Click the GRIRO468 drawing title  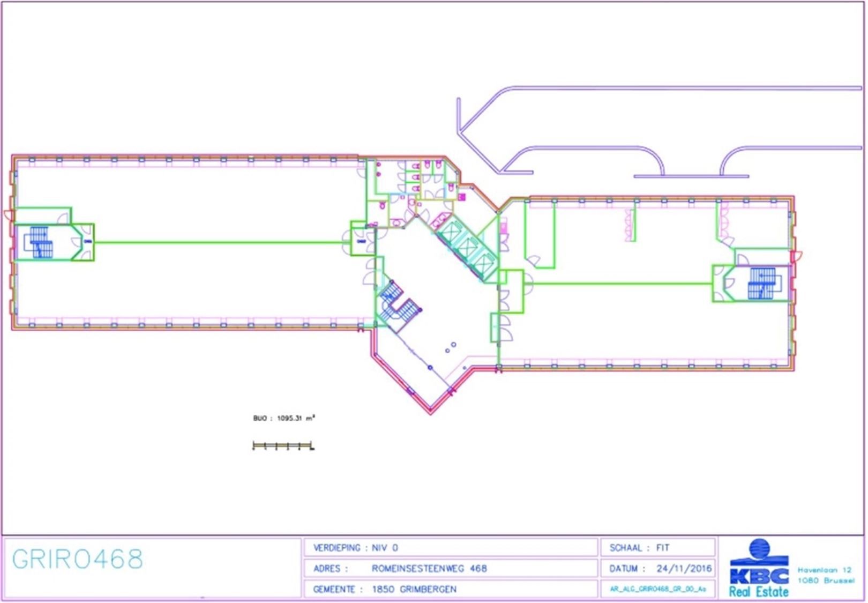click(77, 559)
